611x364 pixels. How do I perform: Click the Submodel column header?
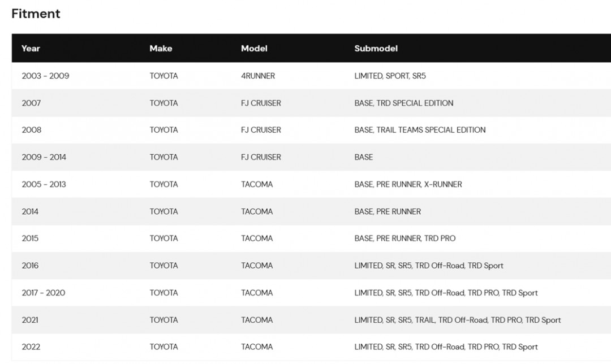[x=376, y=48]
